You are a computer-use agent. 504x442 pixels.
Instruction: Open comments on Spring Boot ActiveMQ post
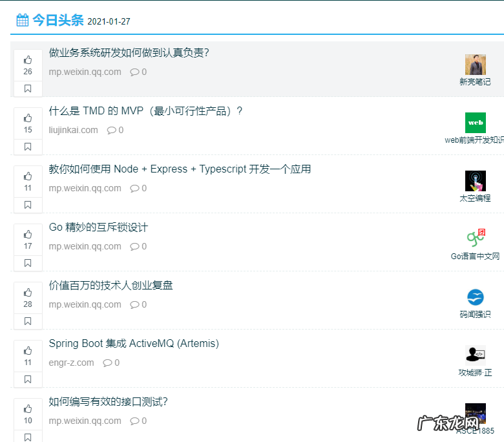[x=111, y=363]
